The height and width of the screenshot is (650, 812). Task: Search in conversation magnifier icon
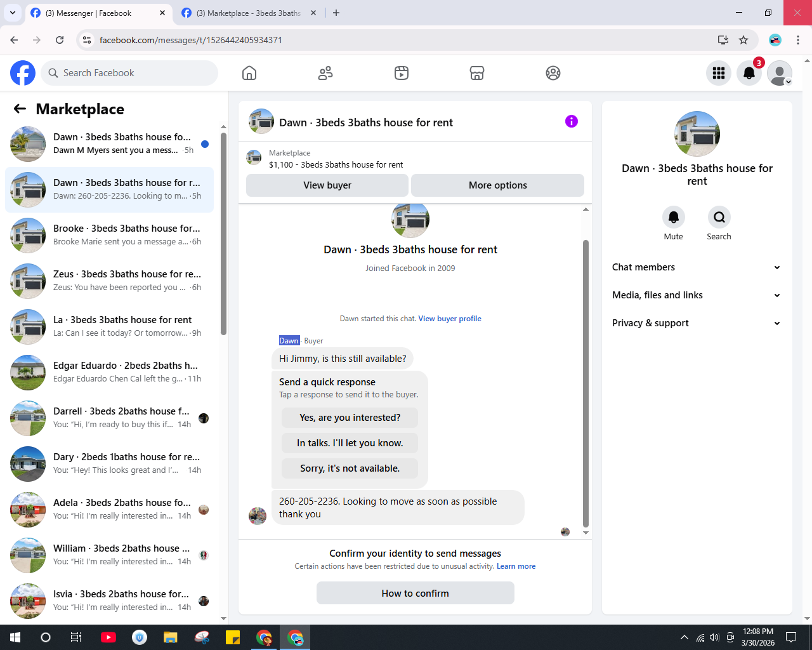[719, 217]
